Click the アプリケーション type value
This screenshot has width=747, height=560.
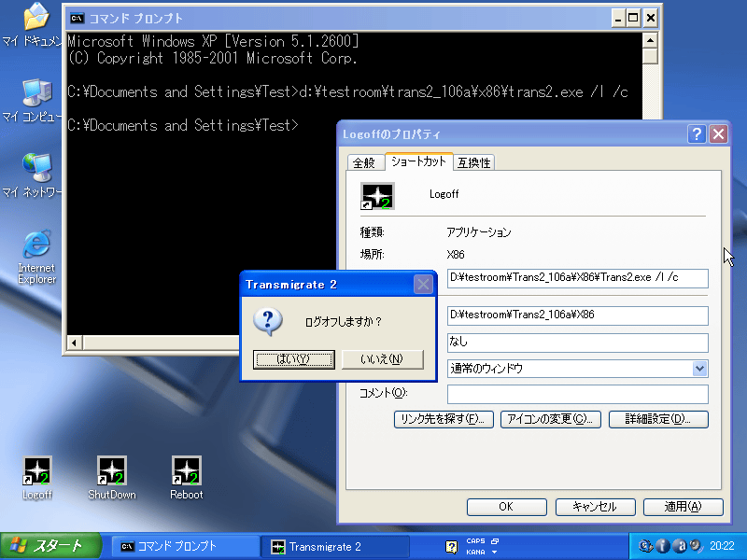tap(479, 232)
